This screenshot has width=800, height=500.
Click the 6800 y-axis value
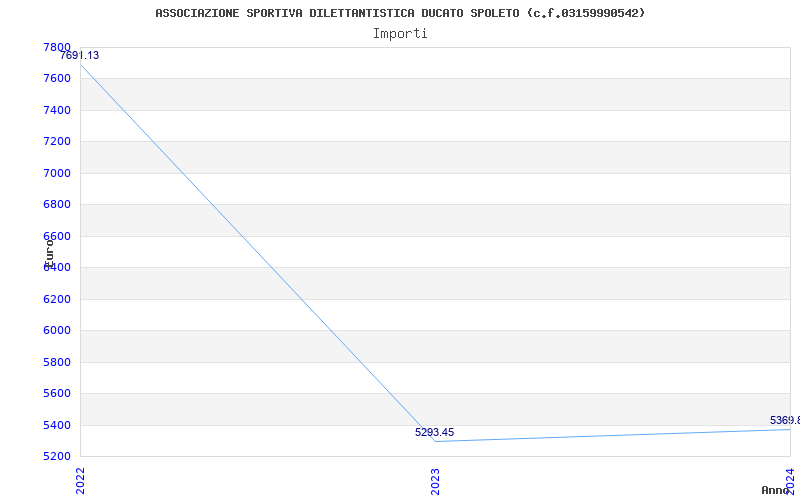(57, 205)
